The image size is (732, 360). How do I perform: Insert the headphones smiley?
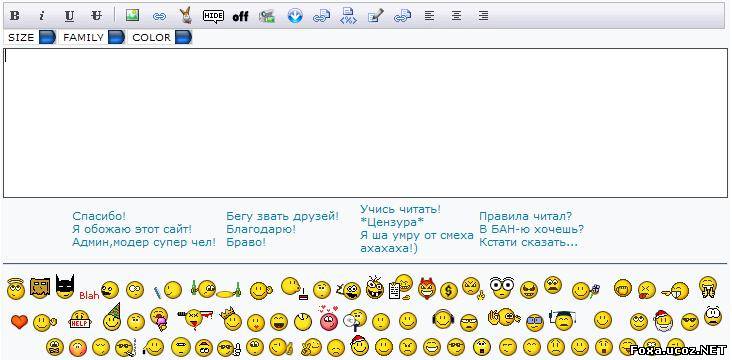(444, 320)
